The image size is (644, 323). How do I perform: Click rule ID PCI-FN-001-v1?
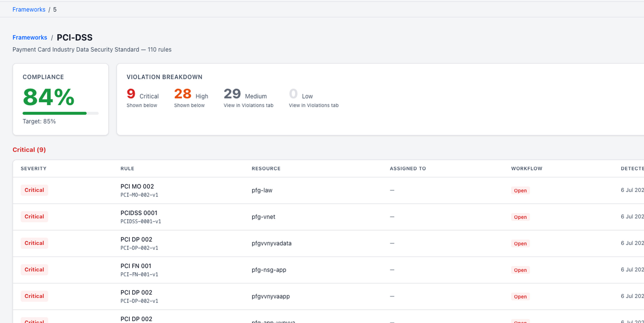139,274
